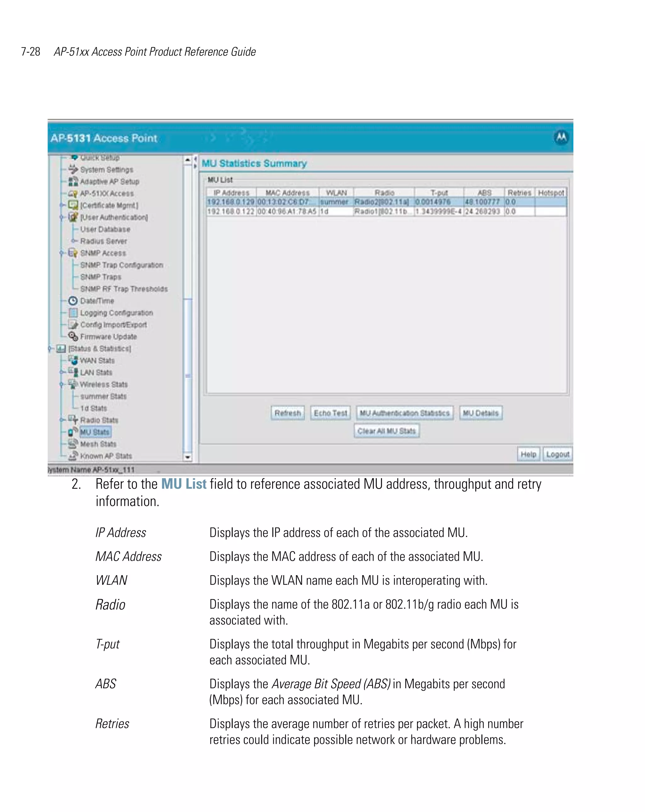645x812 pixels.
Task: Click the tree scrollbar up arrow
Action: click(188, 160)
